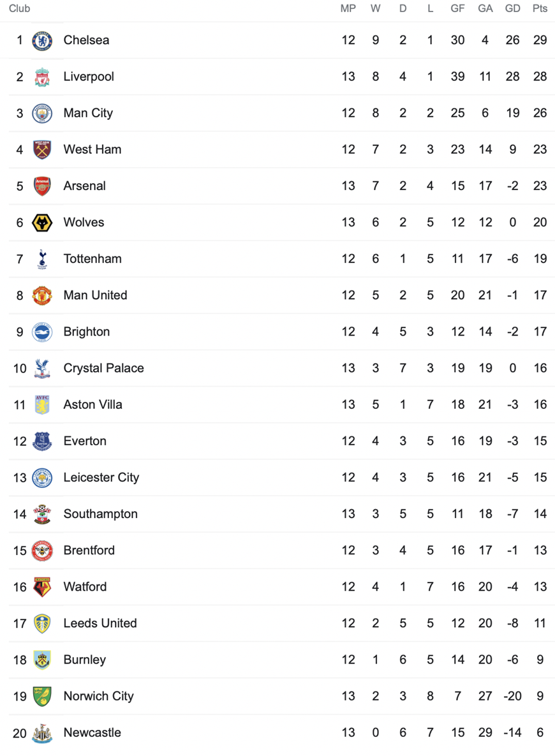Click the Pts column header
The height and width of the screenshot is (756, 555).
[x=540, y=9]
